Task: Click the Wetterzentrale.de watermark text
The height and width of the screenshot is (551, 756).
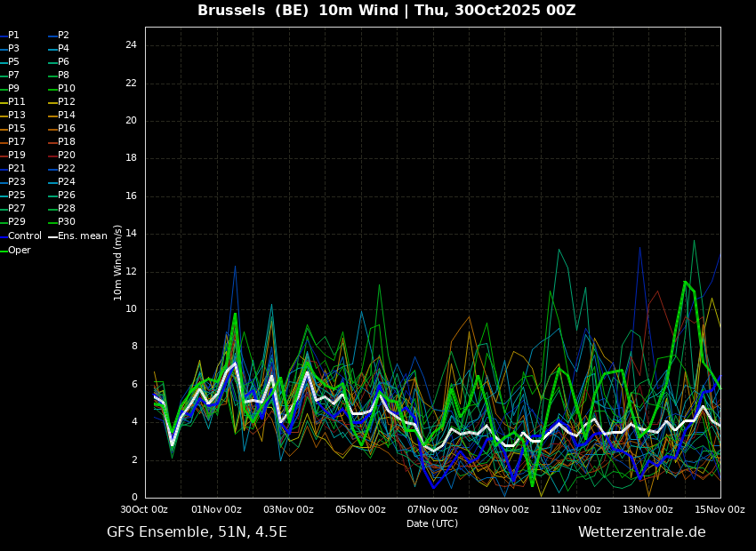Action: click(642, 531)
